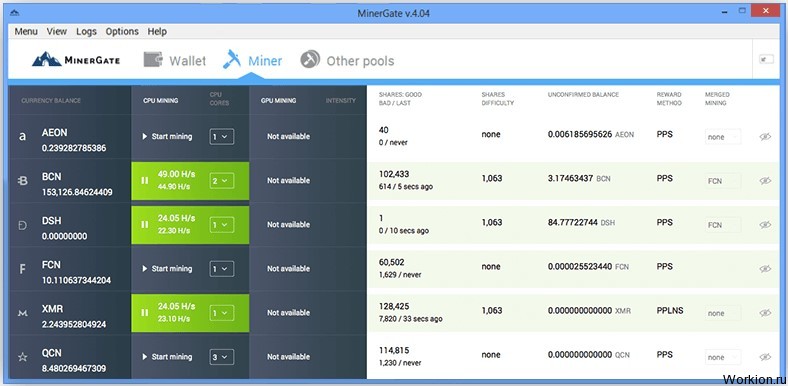Open DSH CPU cores dropdown

tap(222, 225)
